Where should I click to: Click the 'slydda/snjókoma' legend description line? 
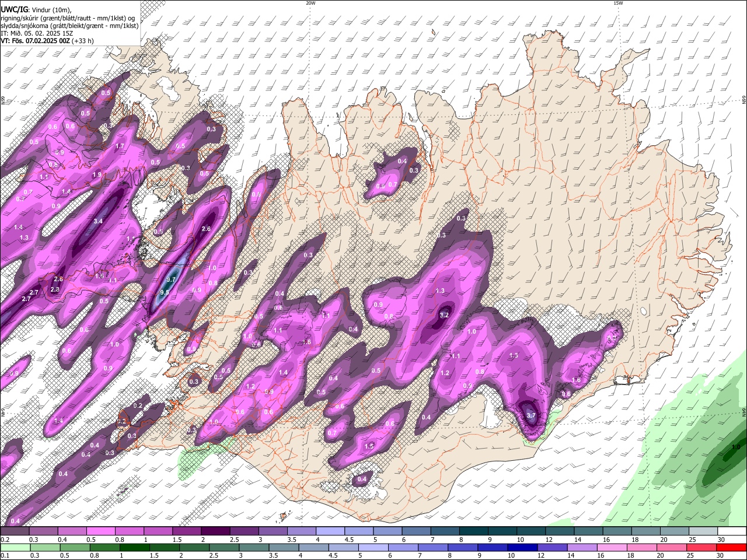[69, 26]
